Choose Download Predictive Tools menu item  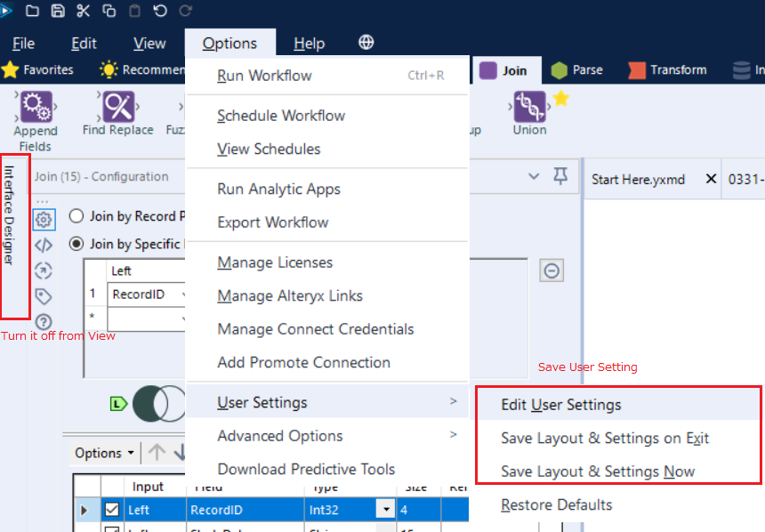click(x=327, y=469)
